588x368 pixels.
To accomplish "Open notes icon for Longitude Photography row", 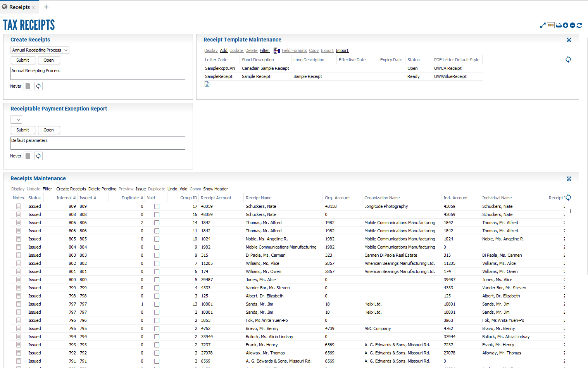I will click(19, 206).
